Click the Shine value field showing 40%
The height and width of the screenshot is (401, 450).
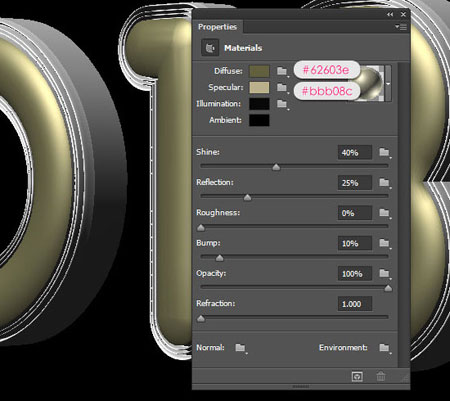pyautogui.click(x=355, y=153)
